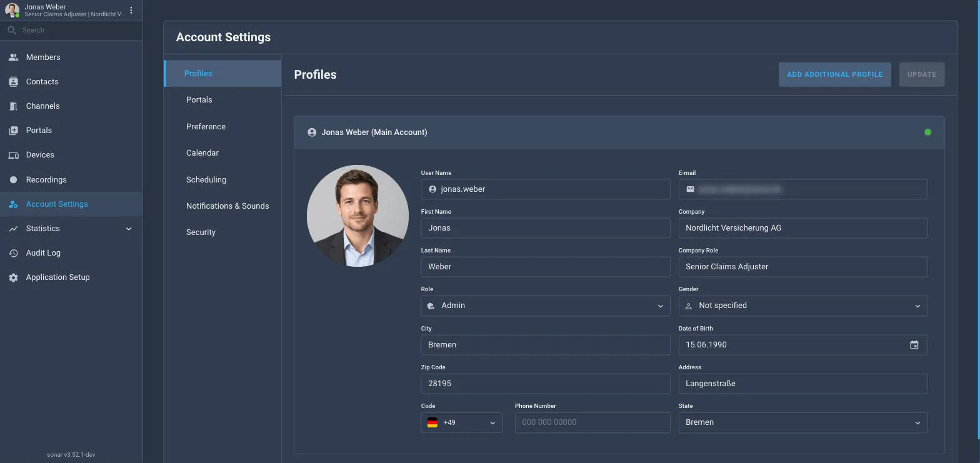Open the Security settings tab
The image size is (980, 463).
click(x=222, y=232)
